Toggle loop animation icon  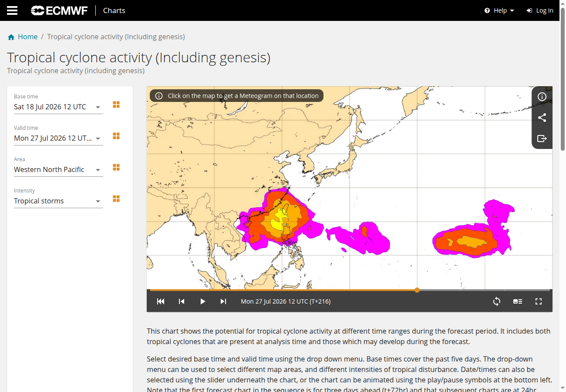497,301
